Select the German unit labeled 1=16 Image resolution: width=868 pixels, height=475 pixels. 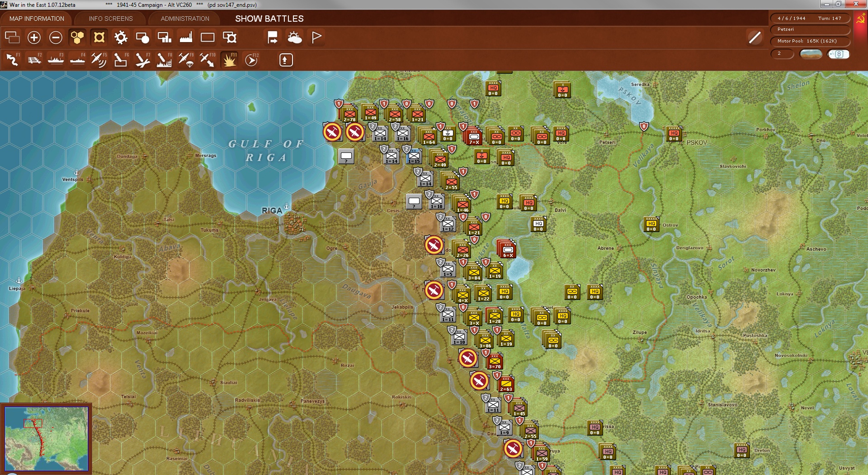click(x=403, y=133)
